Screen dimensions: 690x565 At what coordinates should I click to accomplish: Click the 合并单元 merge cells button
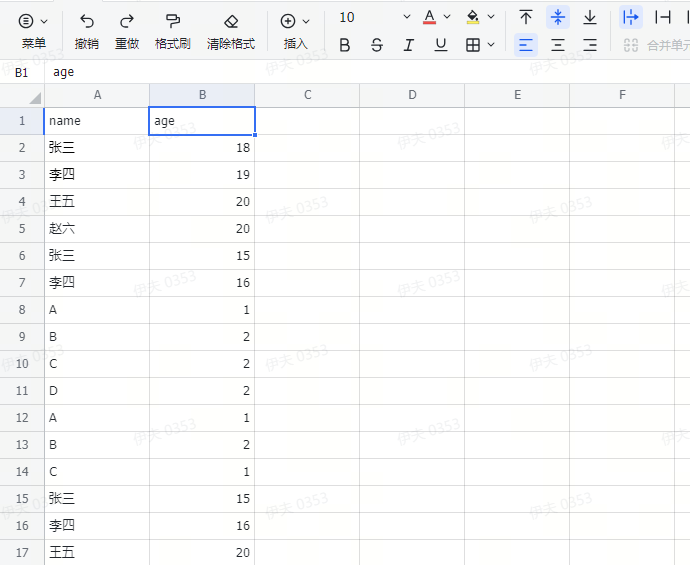coord(656,45)
